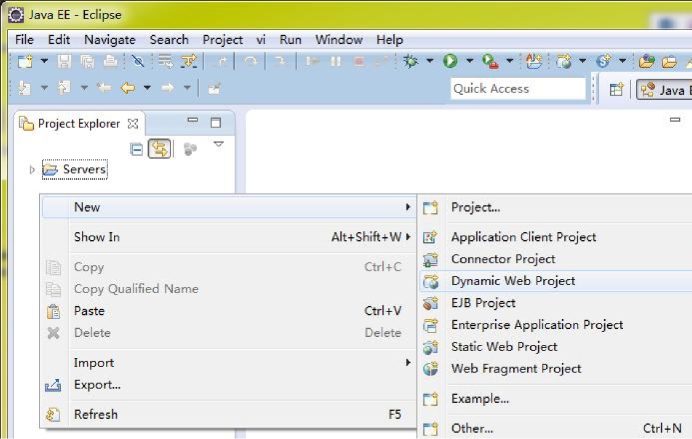Screen dimensions: 692x439
Task: Open the External Tools dropdown arrow
Action: coord(509,61)
